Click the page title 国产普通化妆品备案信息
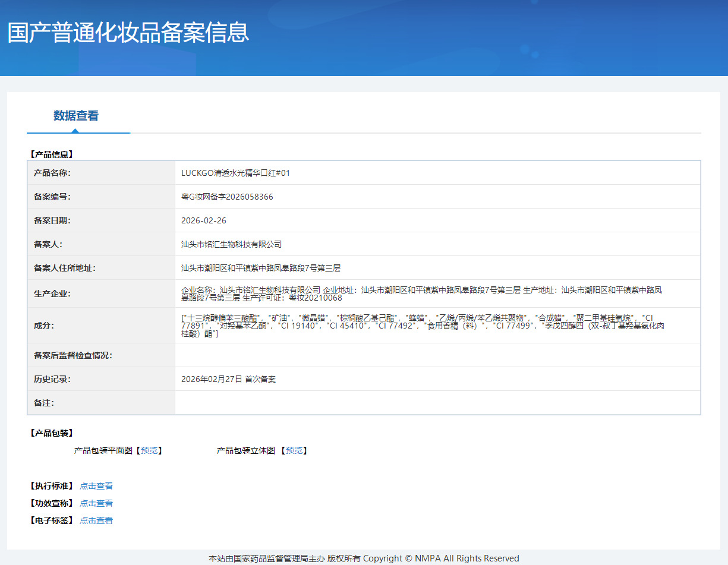The height and width of the screenshot is (565, 728). [128, 32]
